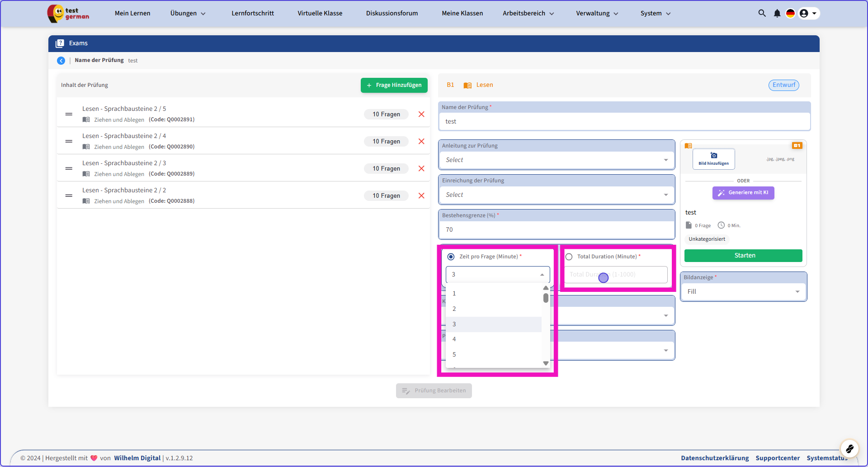Select the Total Duration radio button
The height and width of the screenshot is (467, 868).
[569, 257]
